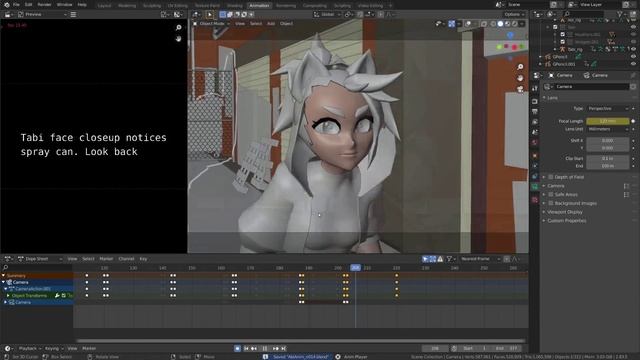Click the viewport pan hand icon

tap(520, 78)
